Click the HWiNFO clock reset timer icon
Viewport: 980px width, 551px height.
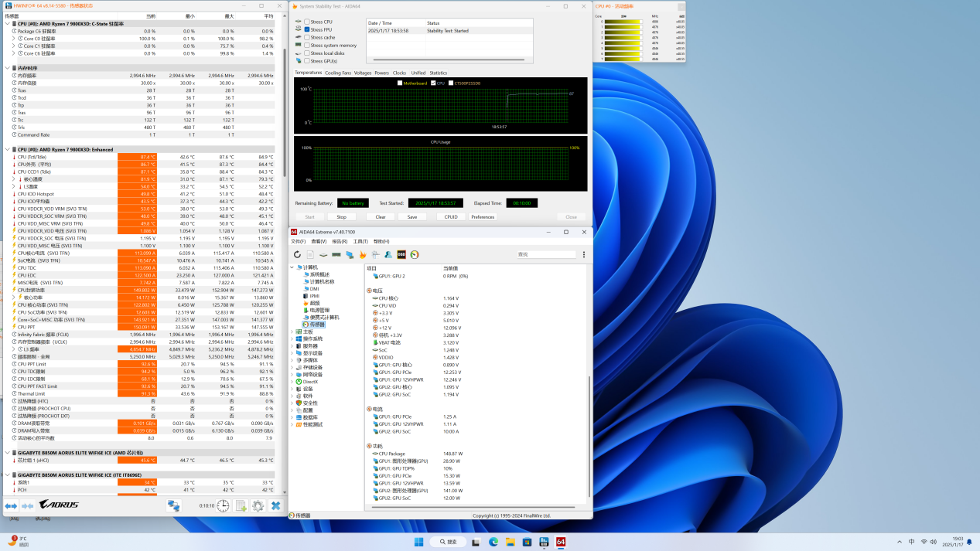[223, 505]
